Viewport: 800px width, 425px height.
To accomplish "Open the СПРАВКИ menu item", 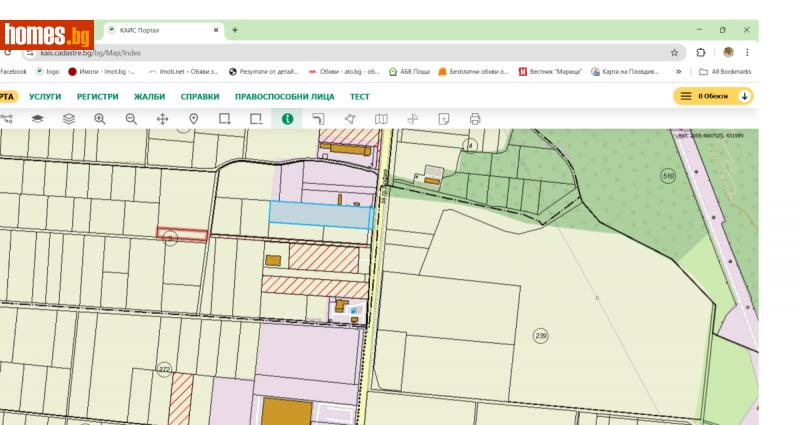I will pyautogui.click(x=200, y=96).
